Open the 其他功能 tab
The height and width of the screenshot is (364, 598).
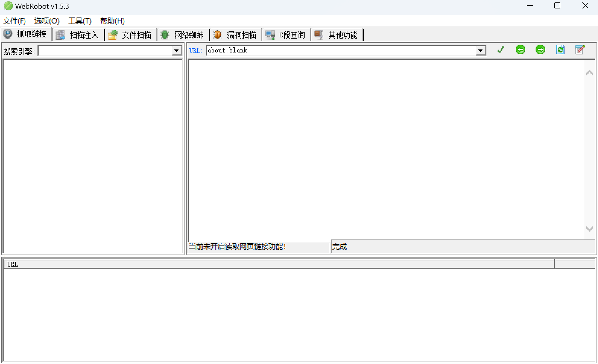pyautogui.click(x=337, y=35)
